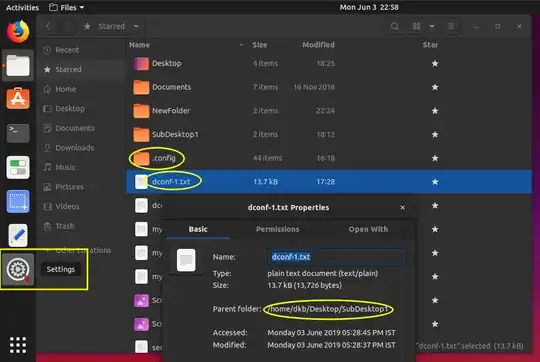Viewport: 540px width, 362px height.
Task: Launch Ubuntu Software from the dock
Action: 18,99
